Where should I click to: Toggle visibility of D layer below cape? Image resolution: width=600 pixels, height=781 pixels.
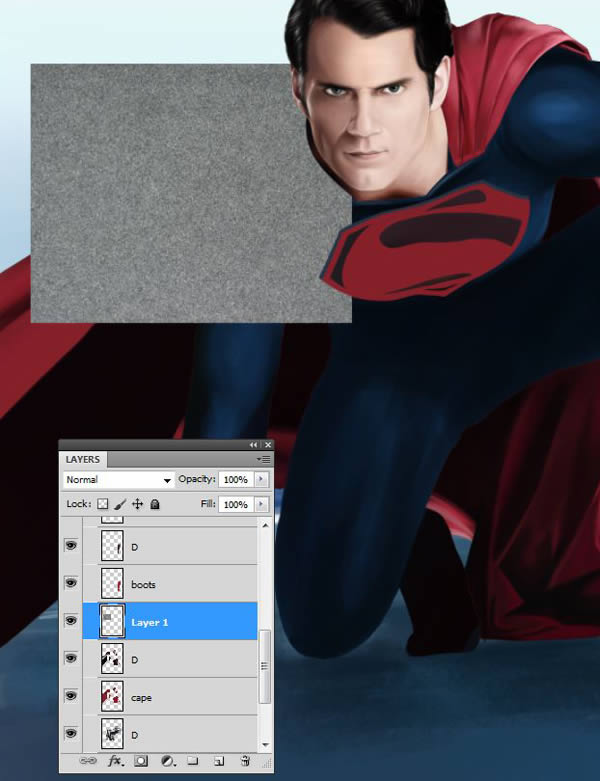click(x=71, y=734)
